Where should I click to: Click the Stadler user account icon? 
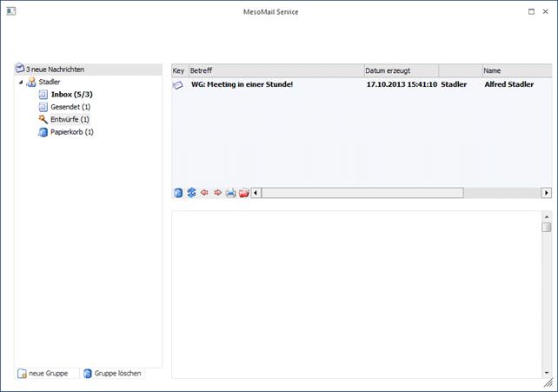(x=31, y=82)
